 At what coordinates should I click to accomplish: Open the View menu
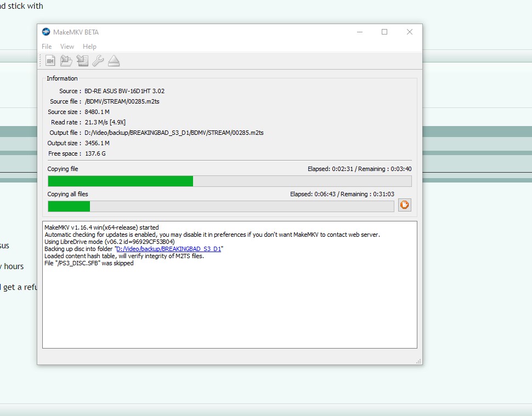(67, 47)
